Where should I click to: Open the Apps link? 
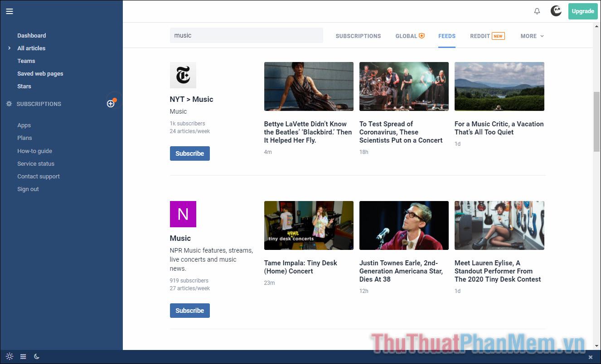point(24,125)
